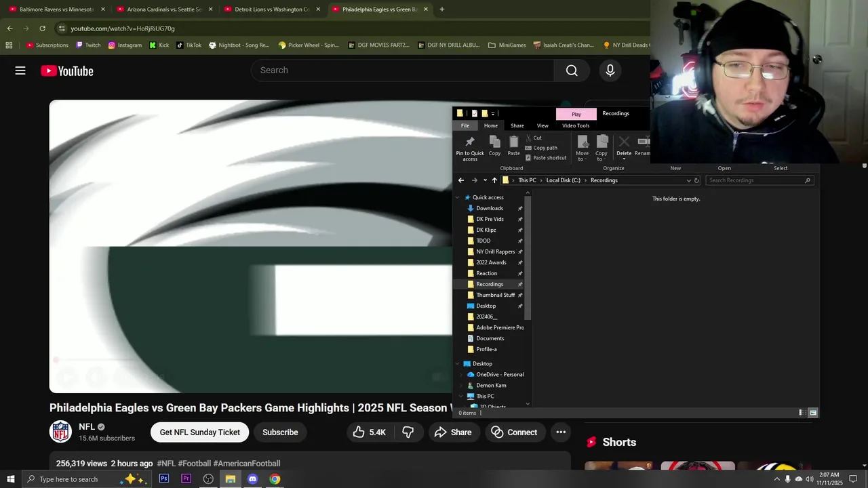Open the YouTube guide hamburger menu
The height and width of the screenshot is (488, 868).
click(x=20, y=70)
